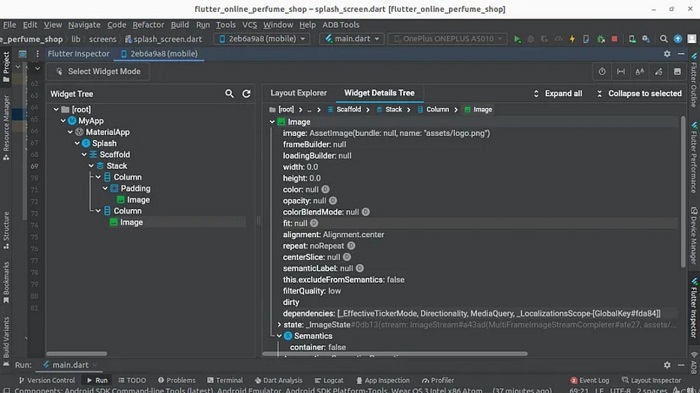Viewport: 700px width, 393px height.
Task: Click Collapse to selected button
Action: click(x=639, y=93)
